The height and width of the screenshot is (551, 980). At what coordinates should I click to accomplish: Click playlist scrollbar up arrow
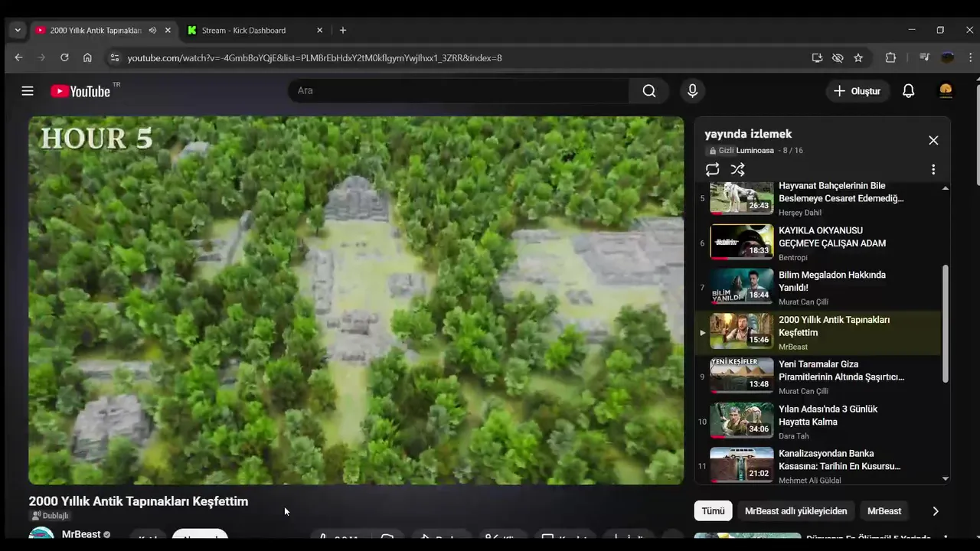click(x=946, y=188)
